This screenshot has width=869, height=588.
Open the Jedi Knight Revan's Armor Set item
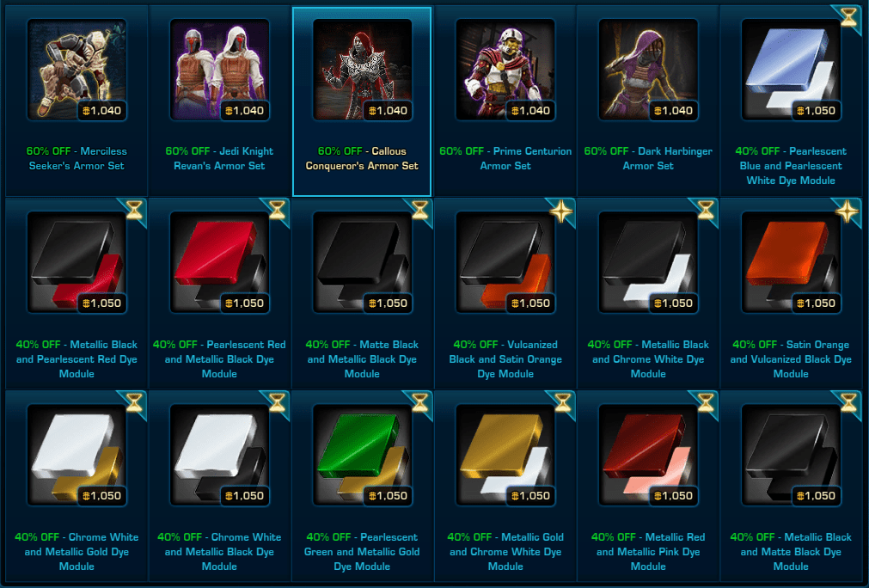point(219,70)
